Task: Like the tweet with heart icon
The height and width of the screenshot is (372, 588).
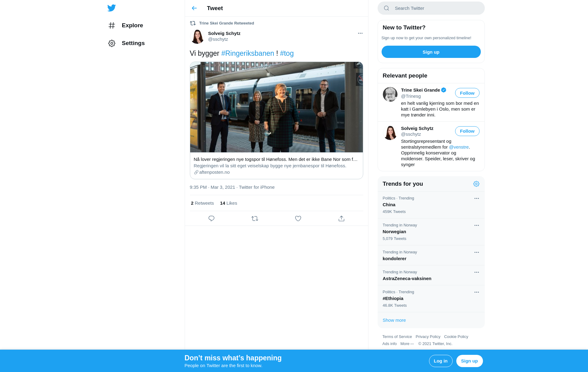Action: 298,218
